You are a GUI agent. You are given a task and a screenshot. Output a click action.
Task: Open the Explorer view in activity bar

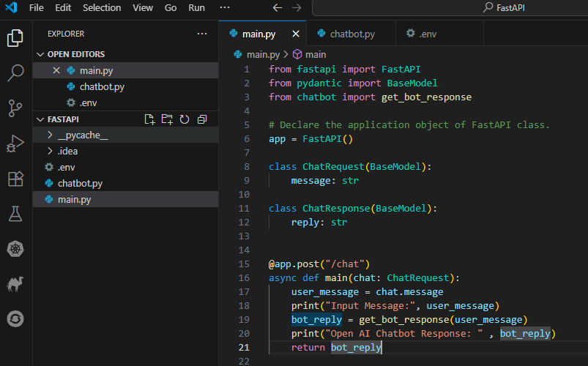point(15,38)
